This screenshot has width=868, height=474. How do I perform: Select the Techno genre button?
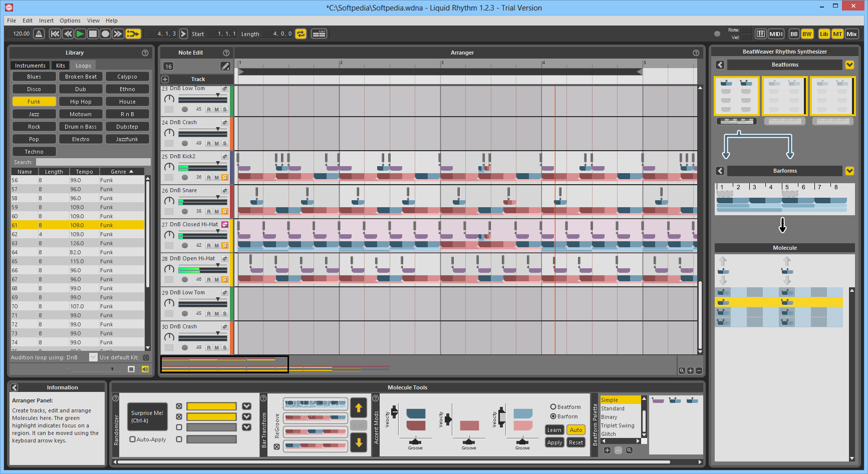click(34, 152)
